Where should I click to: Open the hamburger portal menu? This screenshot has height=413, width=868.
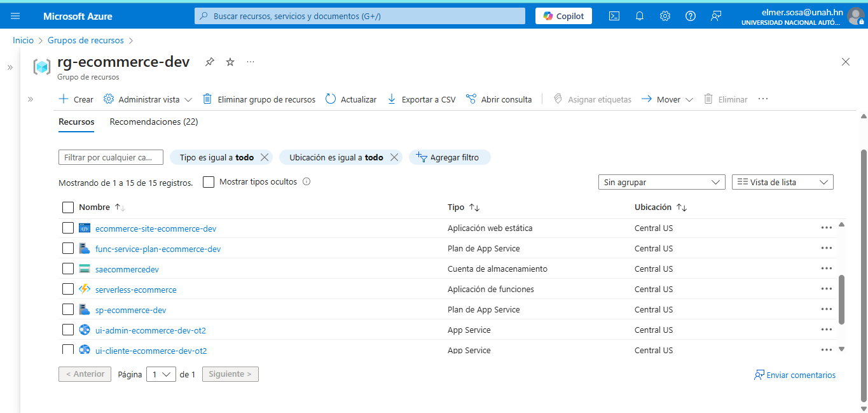pyautogui.click(x=15, y=15)
